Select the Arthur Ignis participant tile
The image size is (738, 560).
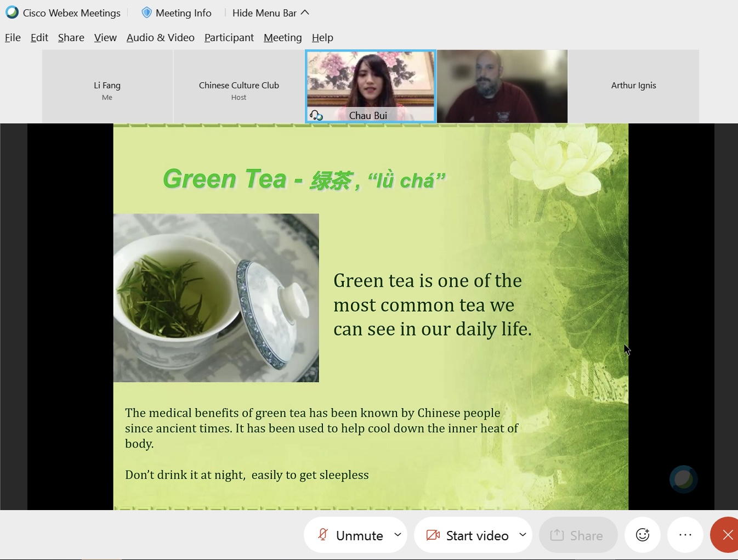click(633, 86)
